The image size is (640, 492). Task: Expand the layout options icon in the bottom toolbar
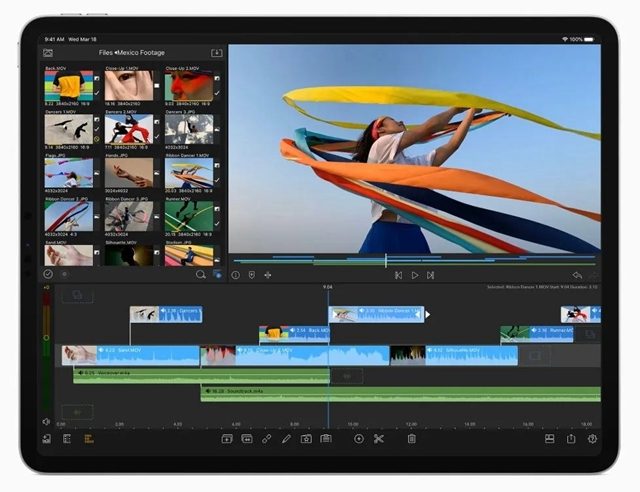coord(549,438)
